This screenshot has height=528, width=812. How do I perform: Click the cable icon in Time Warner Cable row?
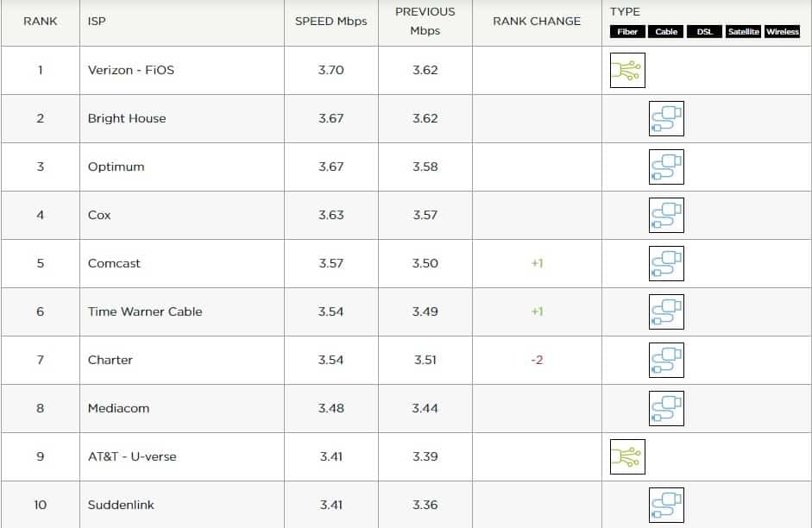pyautogui.click(x=666, y=311)
